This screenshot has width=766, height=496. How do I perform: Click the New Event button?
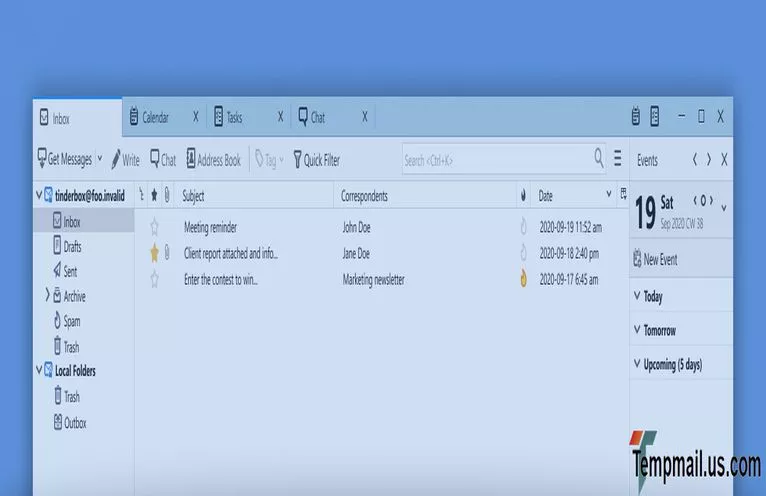[655, 259]
